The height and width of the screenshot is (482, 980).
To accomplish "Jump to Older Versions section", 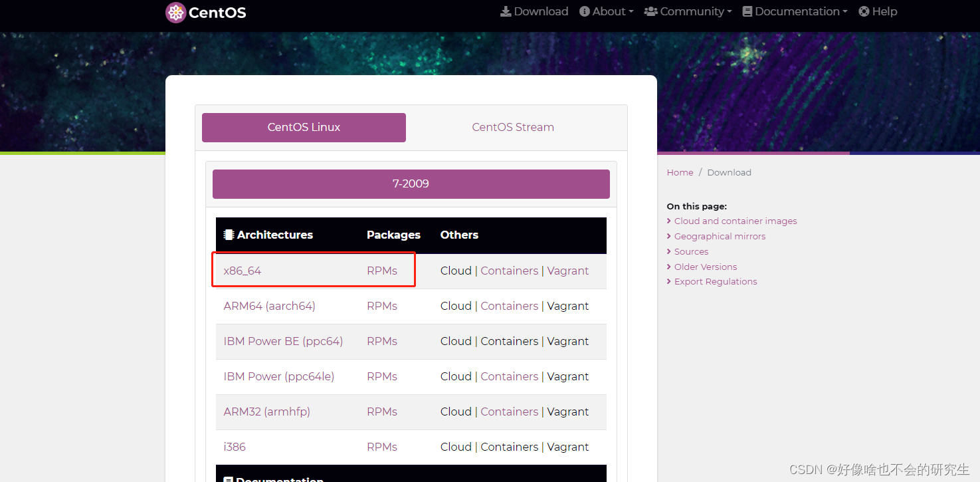I will (706, 267).
